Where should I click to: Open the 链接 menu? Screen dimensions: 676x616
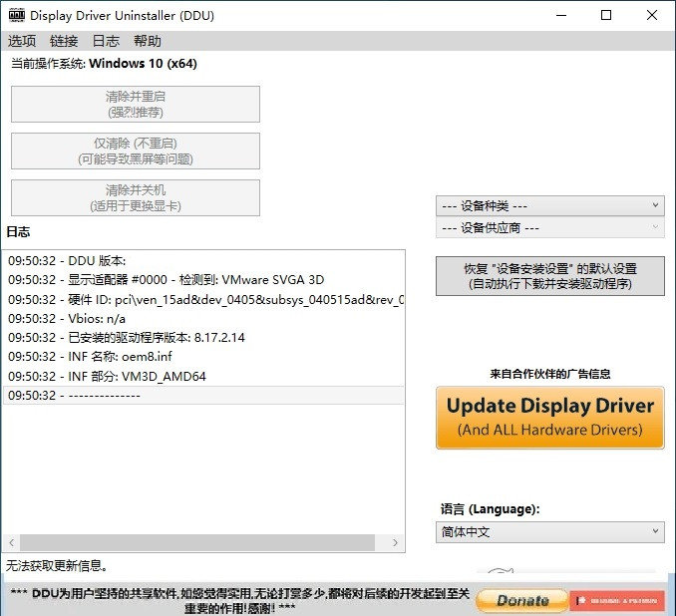tap(64, 41)
